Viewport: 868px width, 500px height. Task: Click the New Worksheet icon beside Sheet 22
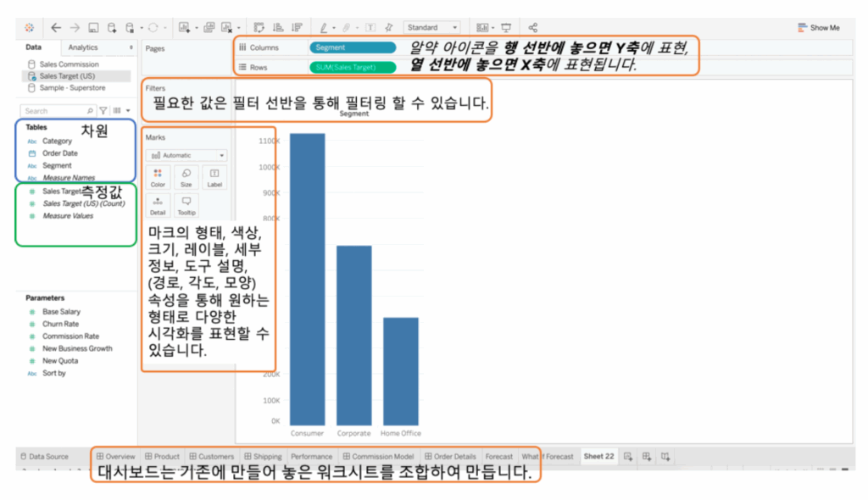tap(628, 457)
